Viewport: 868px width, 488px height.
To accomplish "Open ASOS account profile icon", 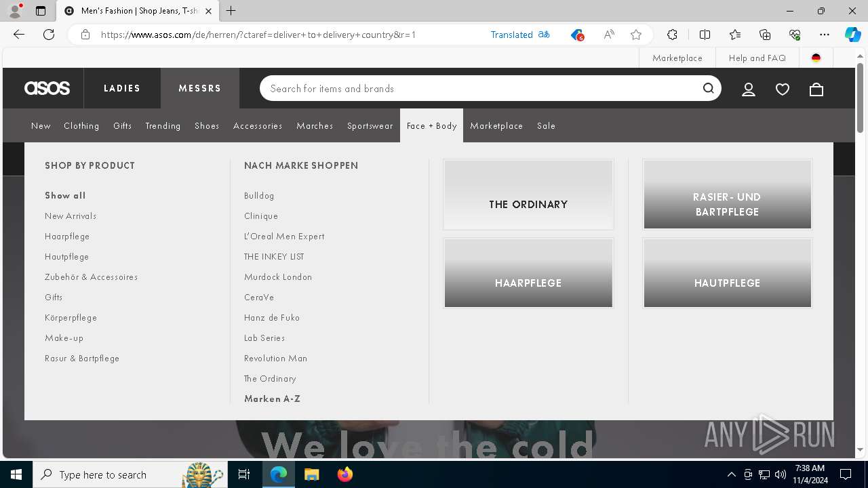I will 749,89.
